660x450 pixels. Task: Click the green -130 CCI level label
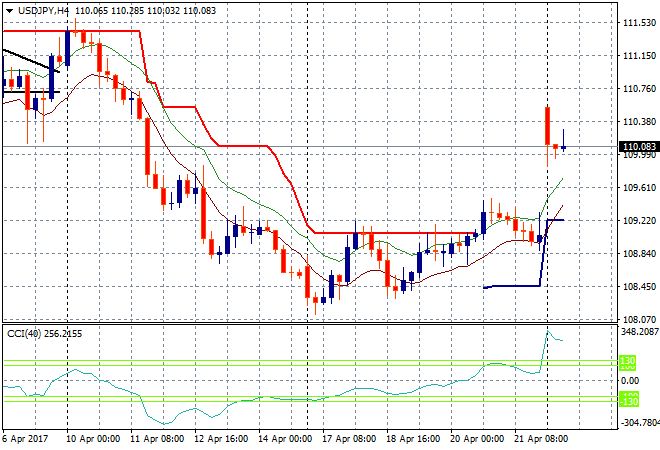click(x=629, y=400)
